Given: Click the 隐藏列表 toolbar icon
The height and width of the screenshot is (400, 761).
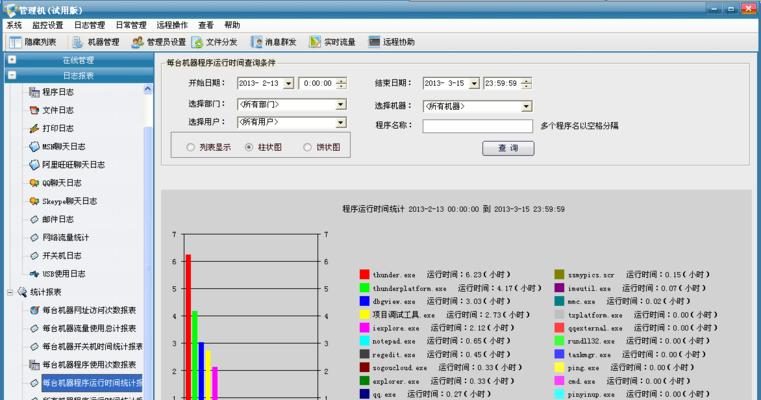Looking at the screenshot, I should [x=16, y=42].
